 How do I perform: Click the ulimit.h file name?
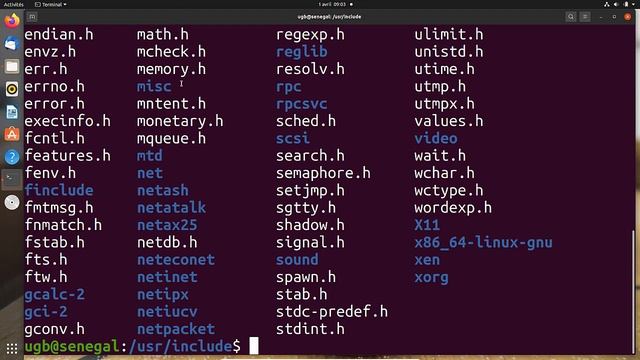coord(449,35)
